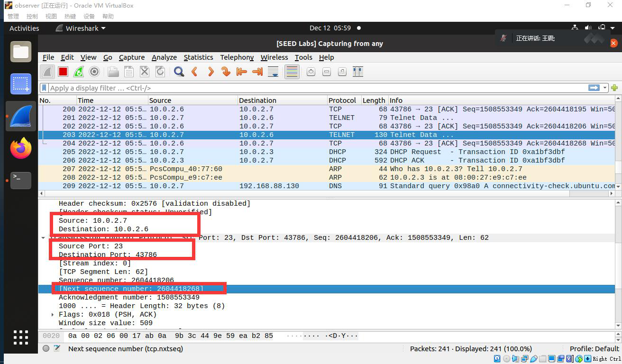This screenshot has height=364, width=622.
Task: Restart the current capture
Action: point(79,72)
